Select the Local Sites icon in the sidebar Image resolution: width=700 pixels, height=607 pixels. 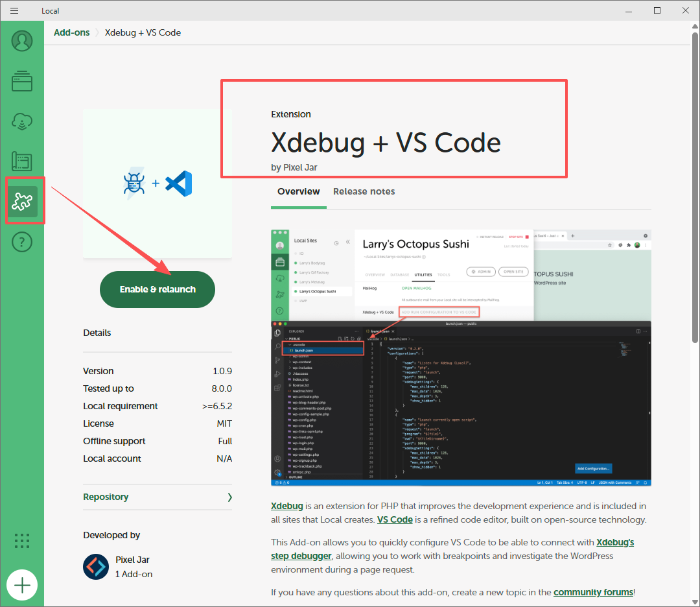point(22,81)
